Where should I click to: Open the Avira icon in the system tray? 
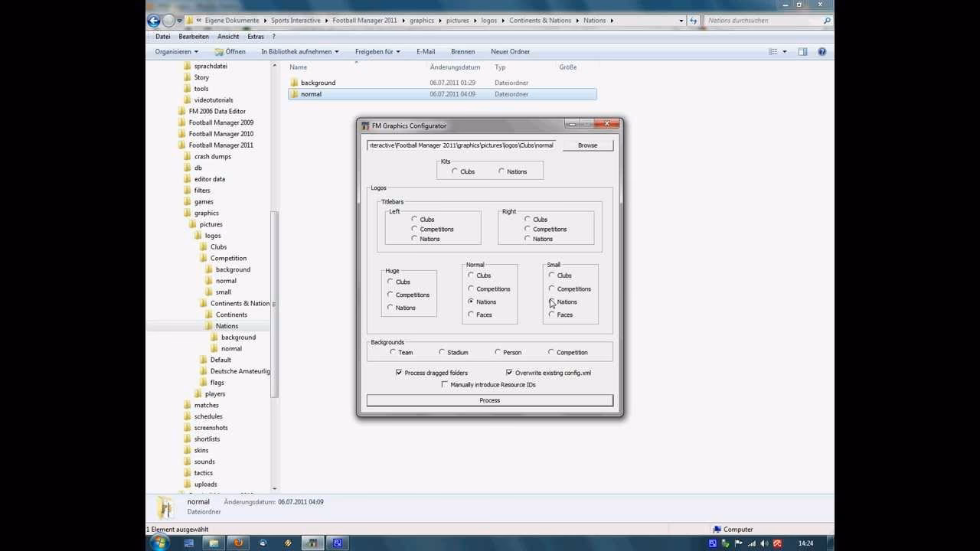pyautogui.click(x=777, y=544)
